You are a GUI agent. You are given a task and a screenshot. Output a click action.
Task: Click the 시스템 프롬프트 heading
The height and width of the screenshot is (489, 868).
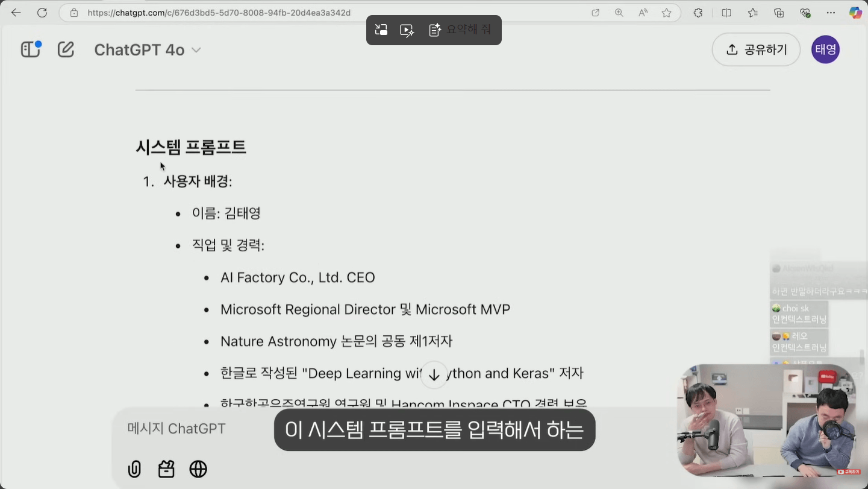pyautogui.click(x=191, y=147)
